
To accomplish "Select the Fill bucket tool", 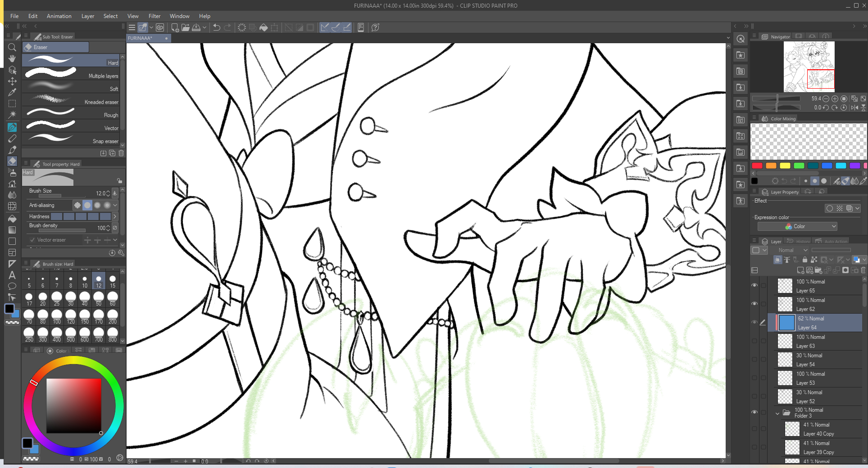I will tap(12, 219).
